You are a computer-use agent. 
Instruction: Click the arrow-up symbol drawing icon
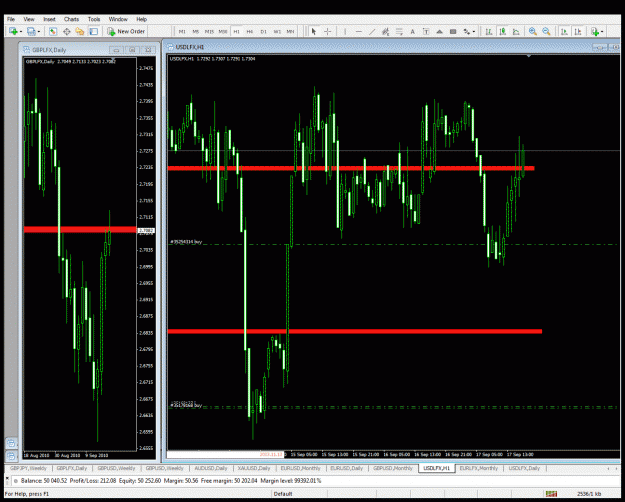click(439, 31)
